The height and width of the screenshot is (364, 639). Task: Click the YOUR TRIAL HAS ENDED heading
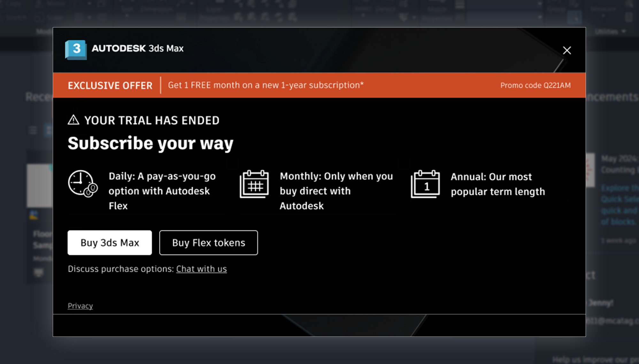click(152, 120)
